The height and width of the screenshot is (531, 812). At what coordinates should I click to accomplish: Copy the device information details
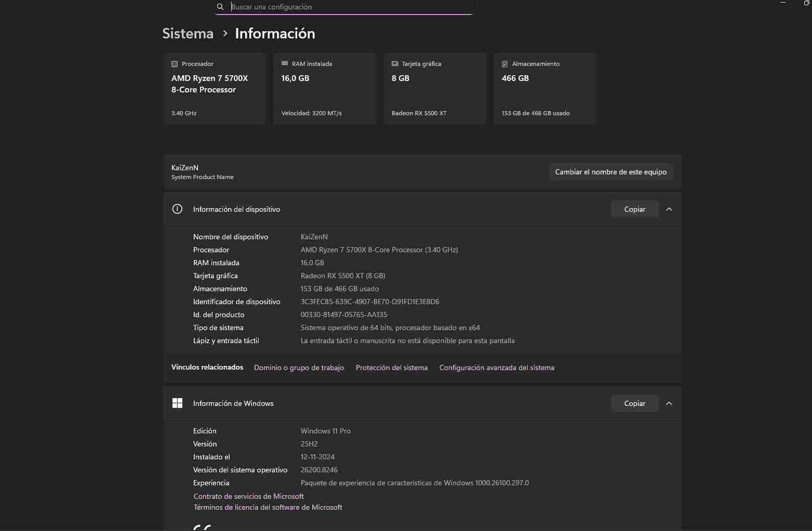(x=634, y=209)
